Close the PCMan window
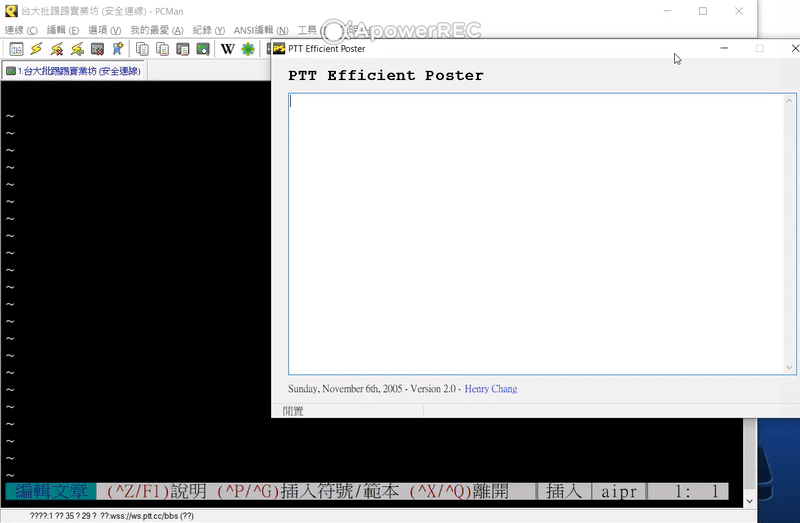The image size is (800, 523). click(x=739, y=11)
